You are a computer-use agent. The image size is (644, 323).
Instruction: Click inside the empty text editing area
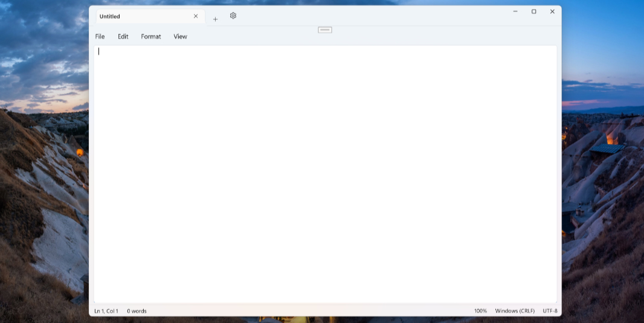pyautogui.click(x=325, y=174)
